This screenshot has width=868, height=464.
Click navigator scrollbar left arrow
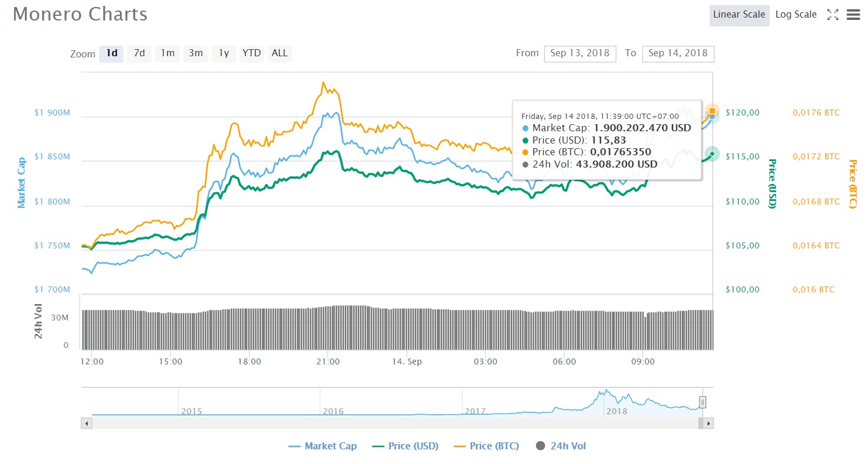(x=87, y=422)
